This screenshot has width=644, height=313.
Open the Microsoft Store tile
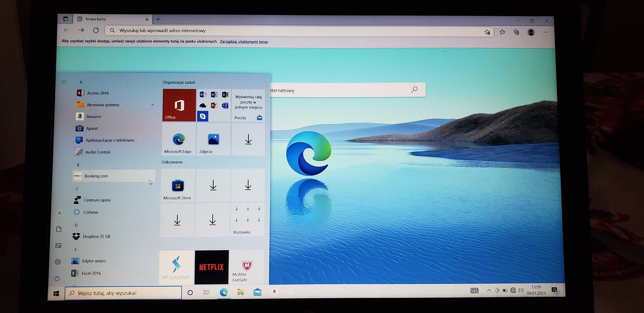pyautogui.click(x=178, y=186)
